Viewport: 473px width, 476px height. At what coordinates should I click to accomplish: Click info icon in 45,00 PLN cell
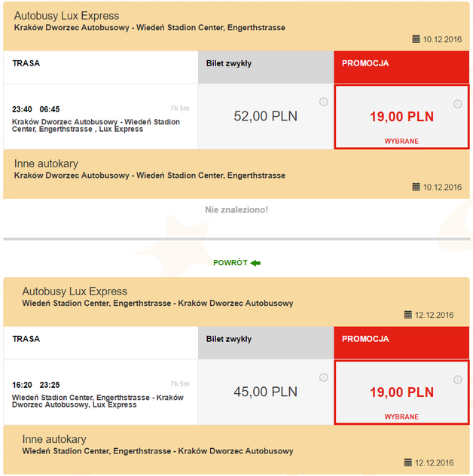click(x=324, y=377)
